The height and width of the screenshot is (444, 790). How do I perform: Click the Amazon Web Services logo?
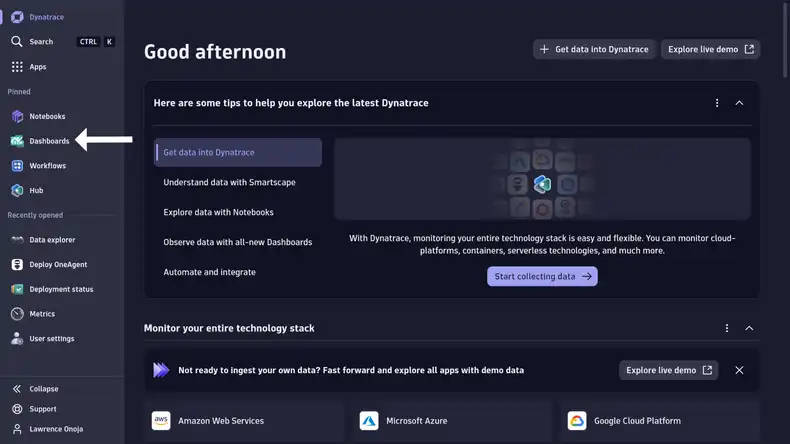[x=161, y=420]
